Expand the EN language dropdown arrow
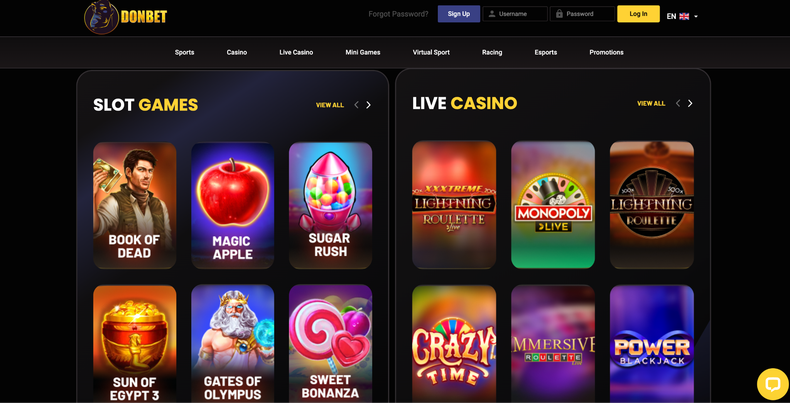790x403 pixels. 696,17
